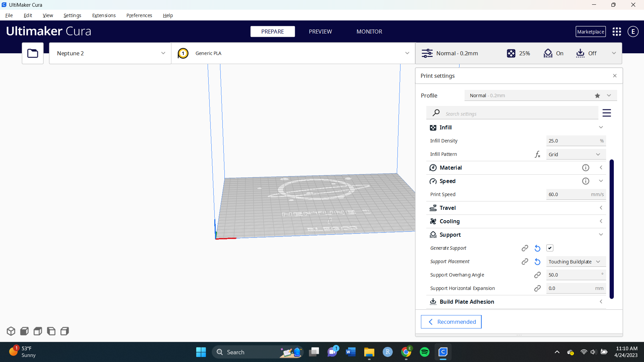Viewport: 644px width, 362px height.
Task: Click the print settings vertical scrollbar
Action: click(x=612, y=229)
